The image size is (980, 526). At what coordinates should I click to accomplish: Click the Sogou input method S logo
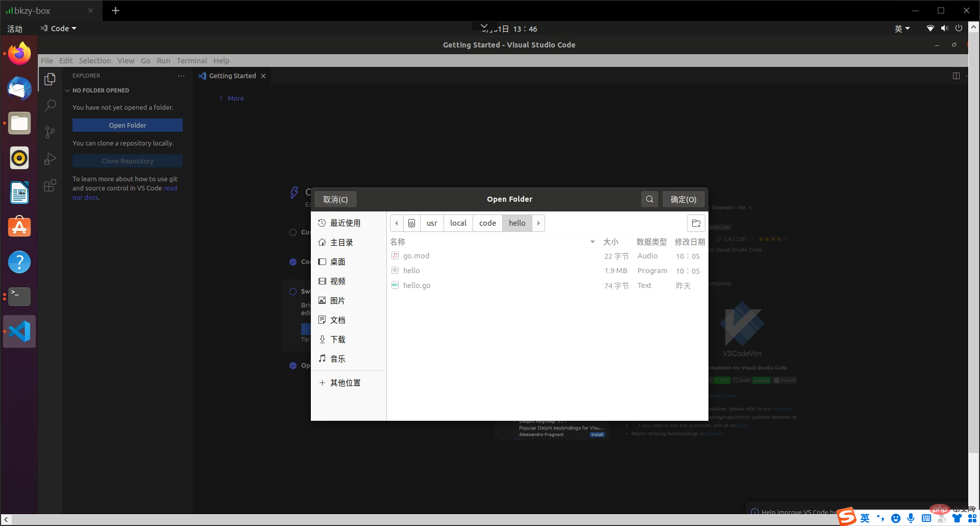pyautogui.click(x=846, y=517)
